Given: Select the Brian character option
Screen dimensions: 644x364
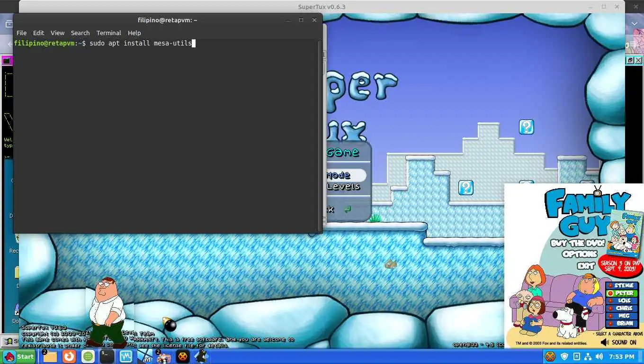Looking at the screenshot, I should click(622, 324).
